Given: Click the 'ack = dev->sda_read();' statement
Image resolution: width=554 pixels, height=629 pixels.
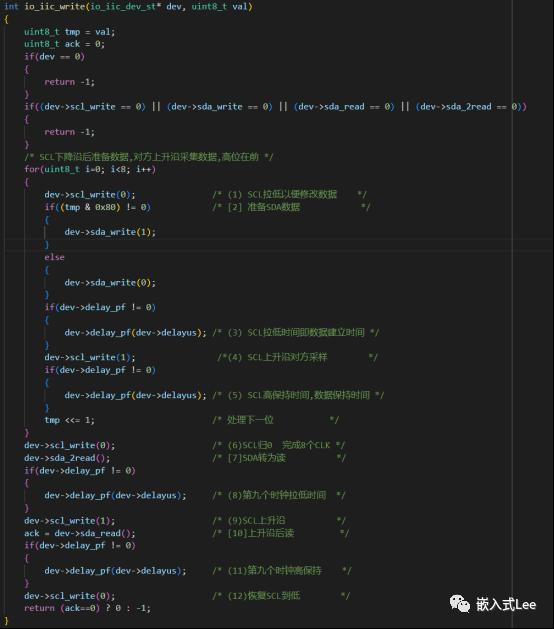Looking at the screenshot, I should [79, 533].
